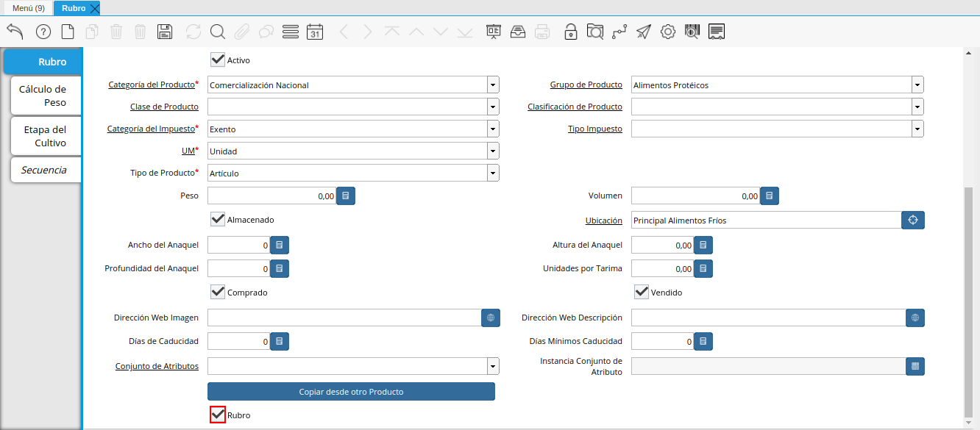Screen dimensions: 980x430
Task: Save the record with floppy disk icon
Action: [166, 32]
